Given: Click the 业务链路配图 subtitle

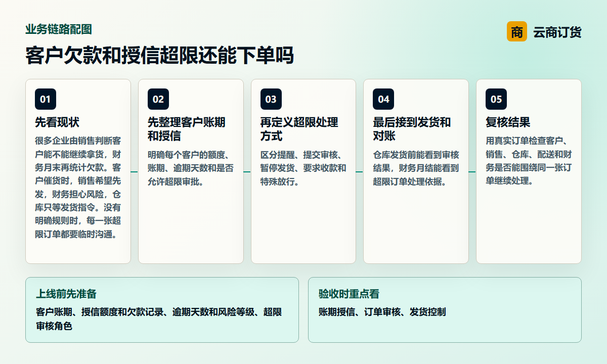Looking at the screenshot, I should tap(59, 29).
